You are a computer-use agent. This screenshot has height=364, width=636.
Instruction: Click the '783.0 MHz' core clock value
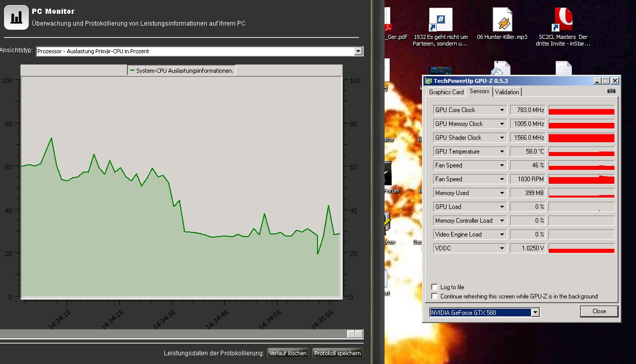coord(528,110)
